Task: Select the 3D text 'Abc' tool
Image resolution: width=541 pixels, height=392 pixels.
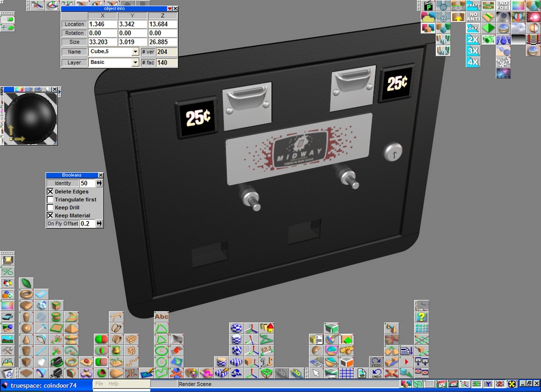Action: [x=161, y=316]
